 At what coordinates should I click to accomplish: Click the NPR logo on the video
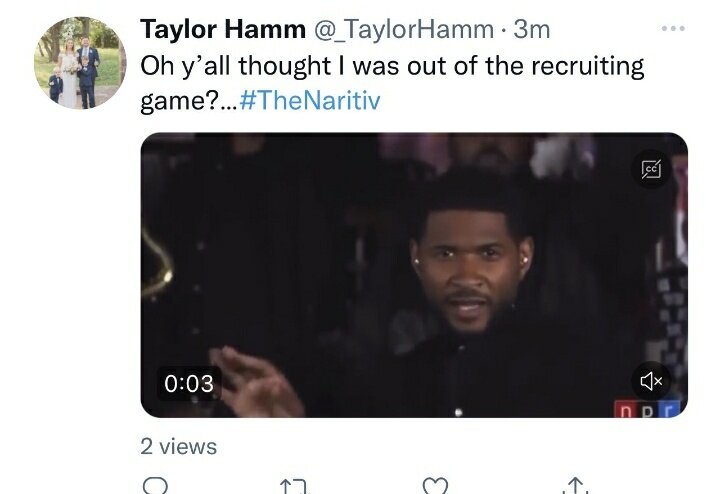pyautogui.click(x=657, y=406)
